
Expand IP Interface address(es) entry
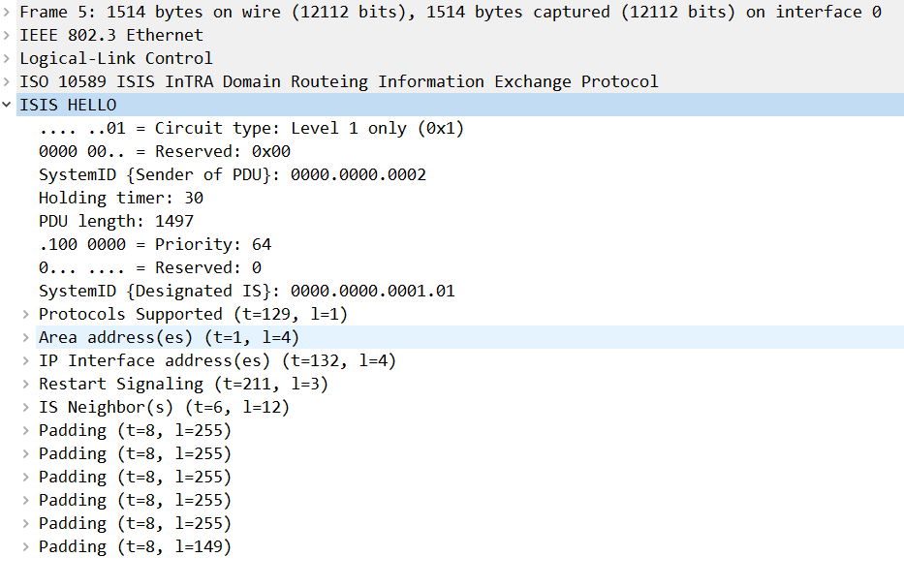point(26,360)
